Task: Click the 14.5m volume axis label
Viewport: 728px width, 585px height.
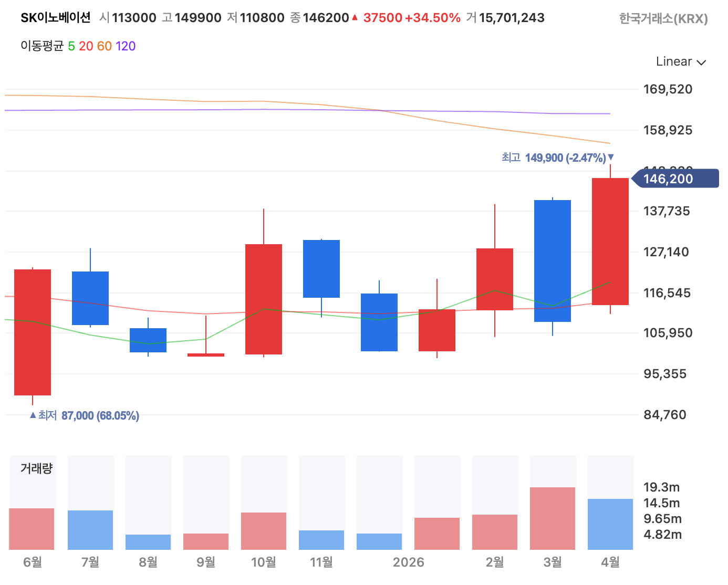Action: [662, 503]
